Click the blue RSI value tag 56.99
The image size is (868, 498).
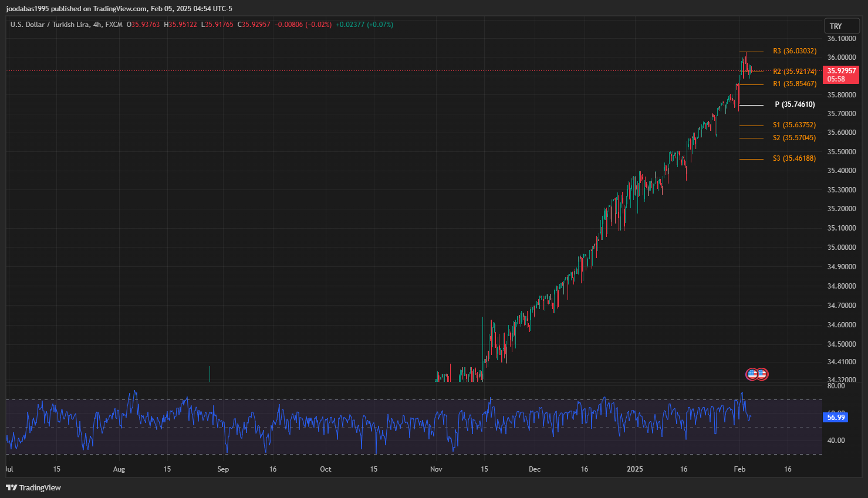pyautogui.click(x=836, y=417)
